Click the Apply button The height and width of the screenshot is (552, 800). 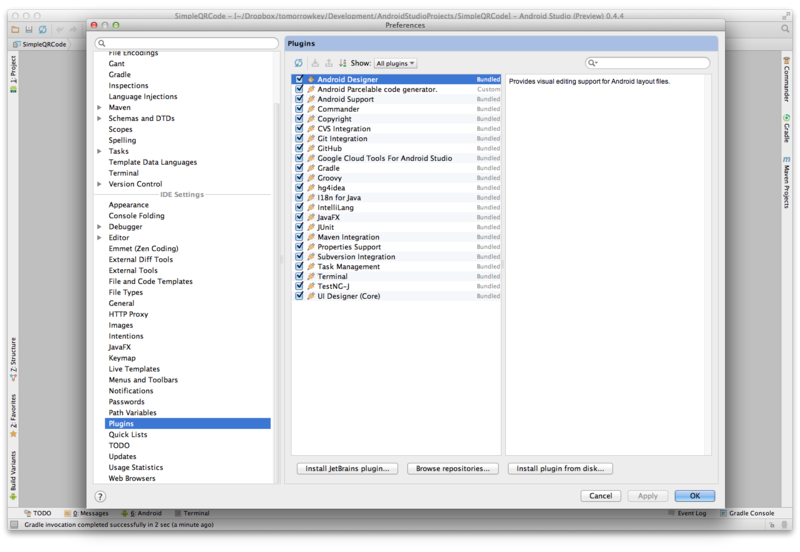tap(648, 496)
